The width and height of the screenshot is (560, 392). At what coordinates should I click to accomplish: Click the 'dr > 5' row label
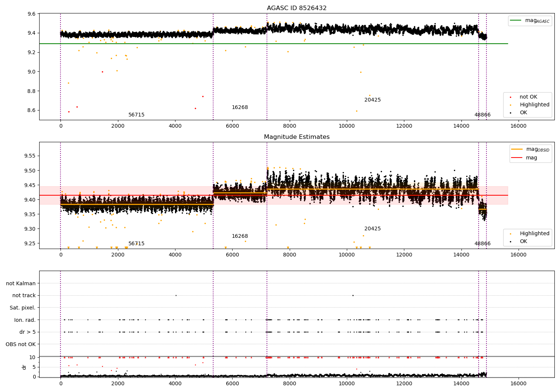28,332
